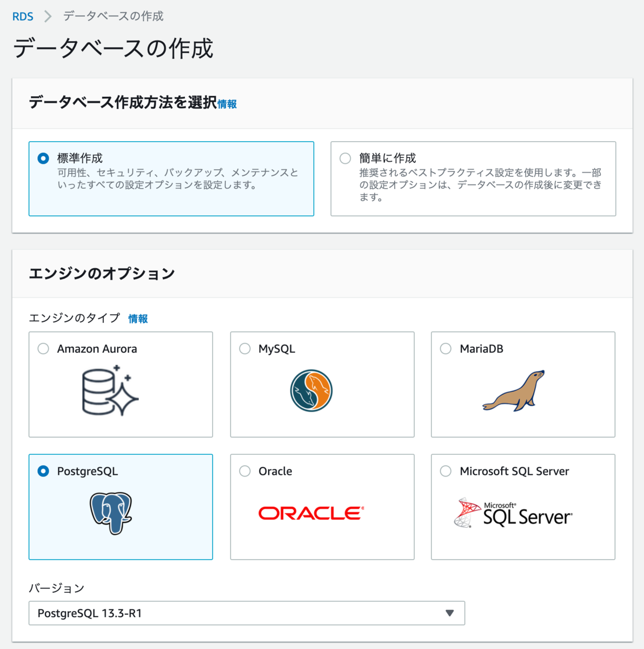The image size is (644, 649).
Task: Click the version dropdown arrow
Action: 449,613
